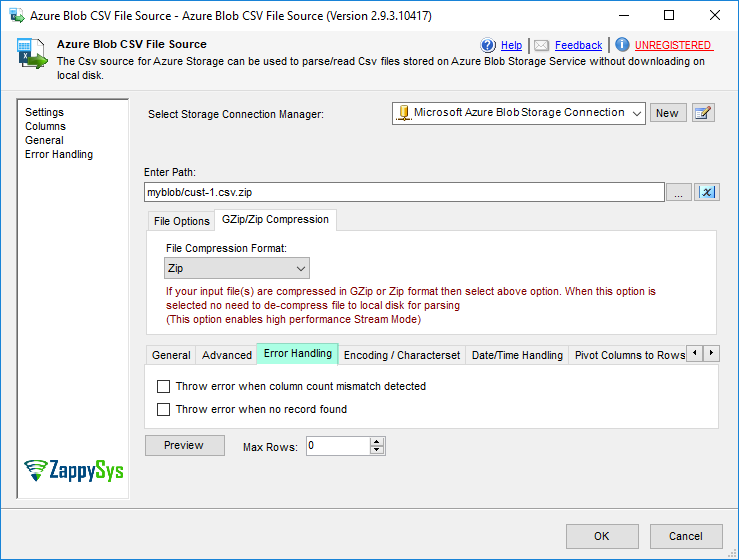Image resolution: width=739 pixels, height=560 pixels.
Task: Enable throw error on column count mismatch
Action: coord(164,387)
